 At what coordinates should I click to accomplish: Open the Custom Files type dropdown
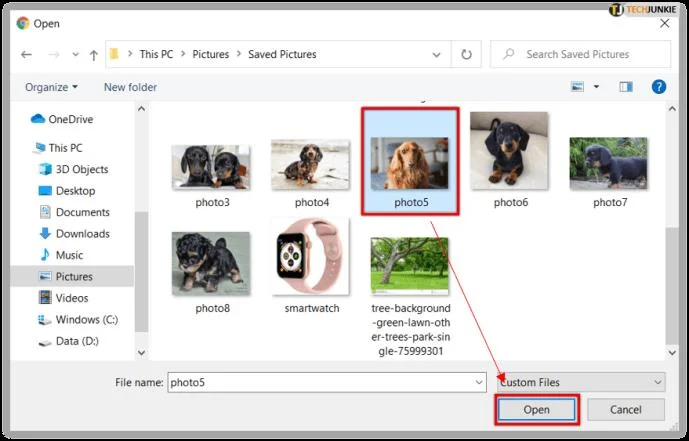pos(581,382)
